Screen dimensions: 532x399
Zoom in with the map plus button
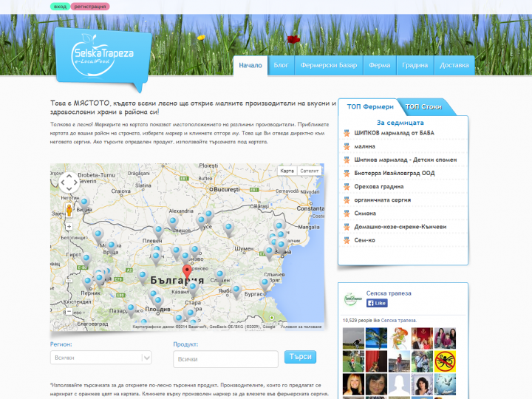click(x=69, y=226)
